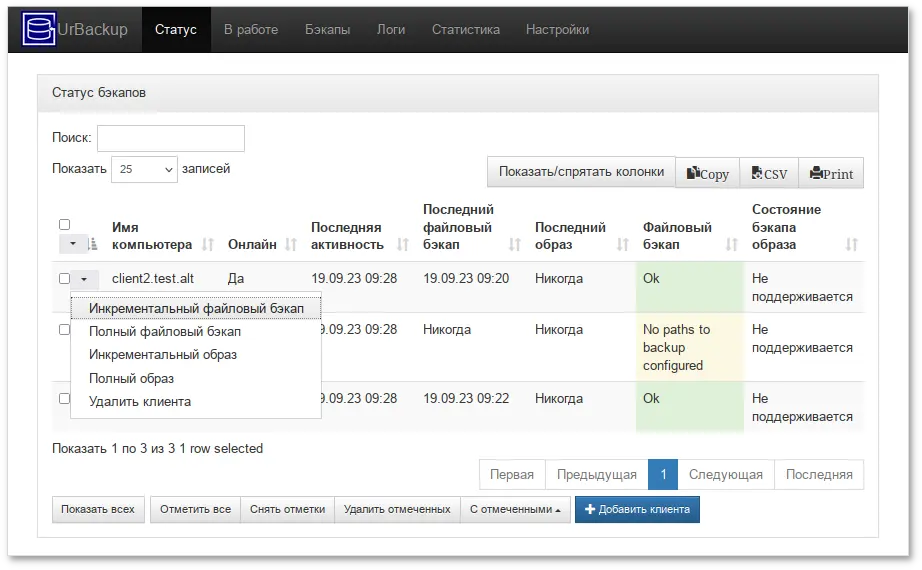This screenshot has height=570, width=922.
Task: Choose Полный образ menu item
Action: [x=196, y=378]
